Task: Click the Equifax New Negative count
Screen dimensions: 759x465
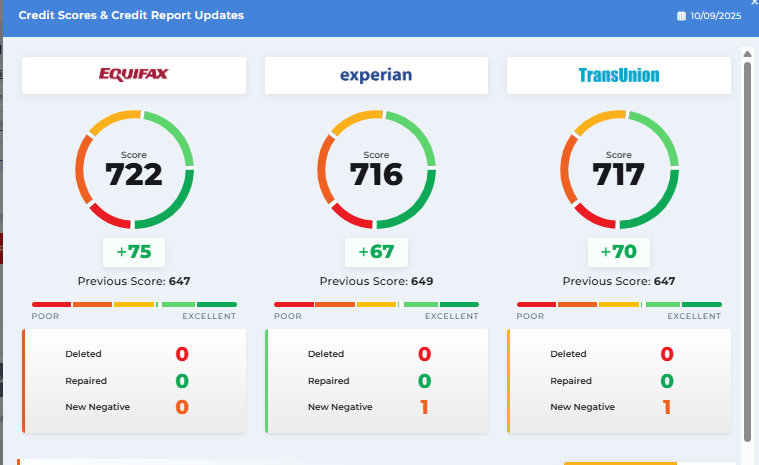Action: pyautogui.click(x=182, y=407)
